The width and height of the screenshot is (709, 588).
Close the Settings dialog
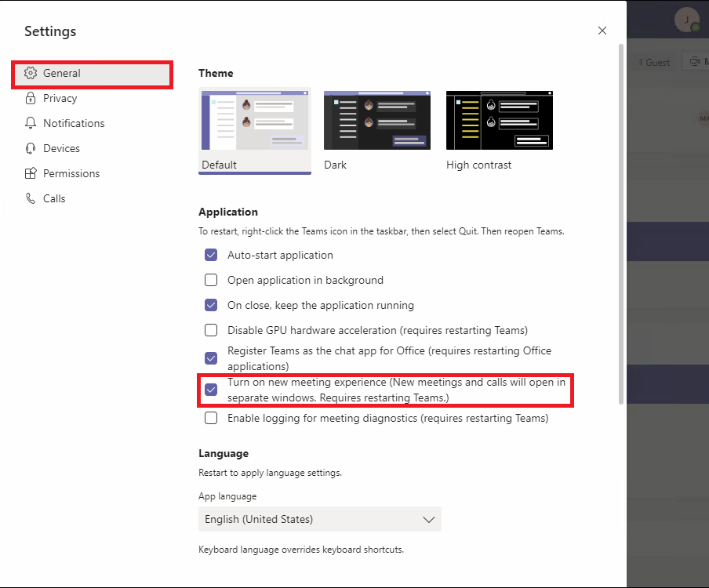point(602,31)
